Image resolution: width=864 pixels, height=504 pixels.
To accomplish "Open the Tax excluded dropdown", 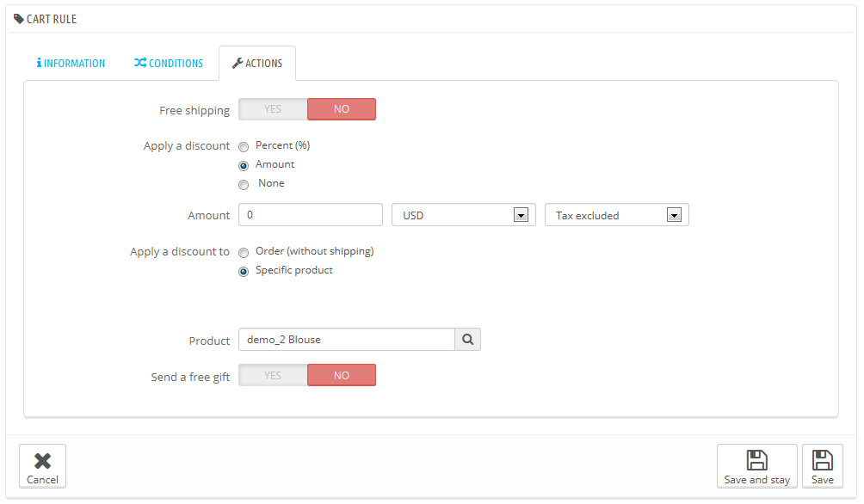I will 617,215.
